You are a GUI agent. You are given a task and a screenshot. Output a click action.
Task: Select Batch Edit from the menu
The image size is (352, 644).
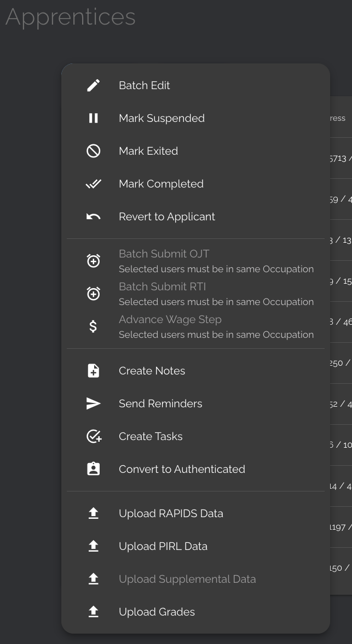145,85
